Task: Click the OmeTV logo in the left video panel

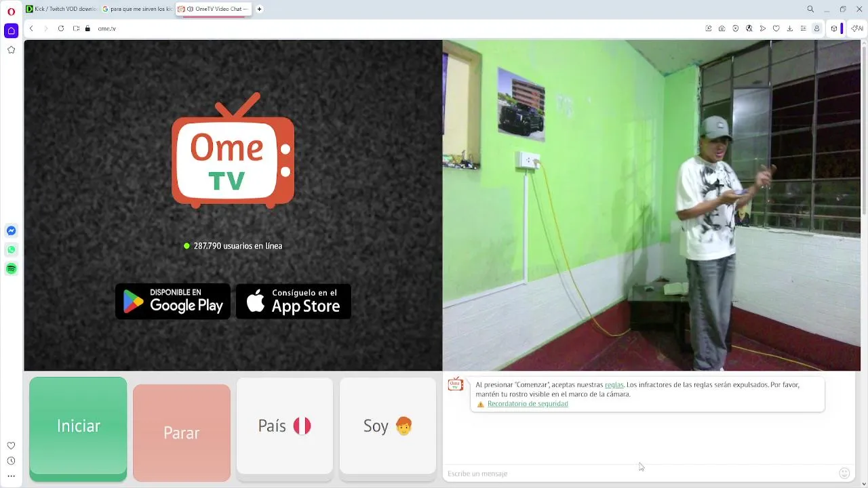Action: point(233,150)
